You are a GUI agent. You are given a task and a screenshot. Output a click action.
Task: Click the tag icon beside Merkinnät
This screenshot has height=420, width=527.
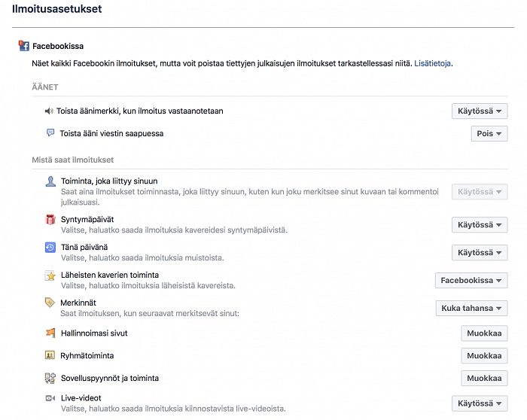click(50, 303)
